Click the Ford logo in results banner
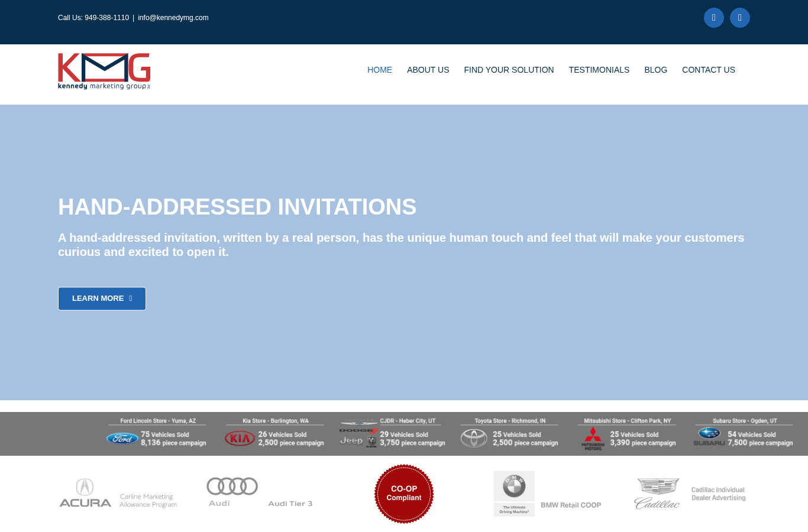808x532 pixels. tap(122, 439)
